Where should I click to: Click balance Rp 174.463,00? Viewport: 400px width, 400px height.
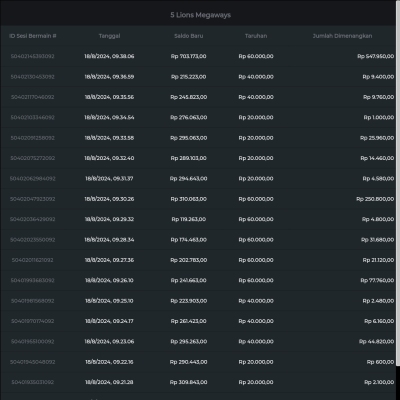[x=189, y=240]
